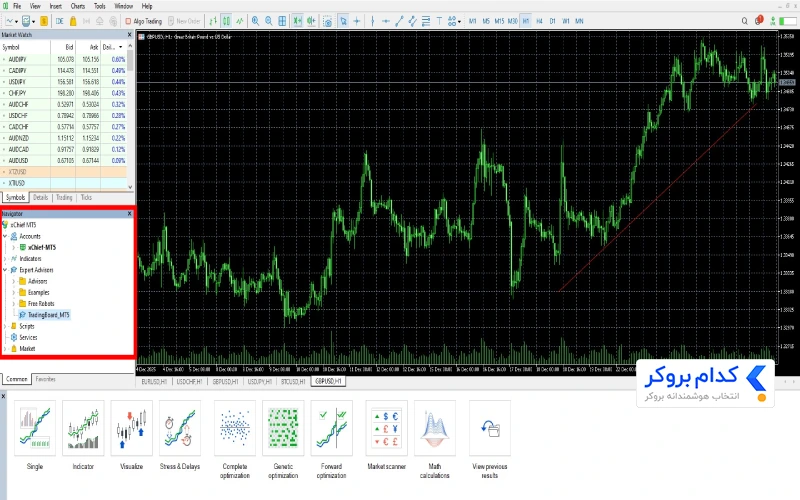Select the text label tool
This screenshot has width=800, height=500.
click(439, 21)
